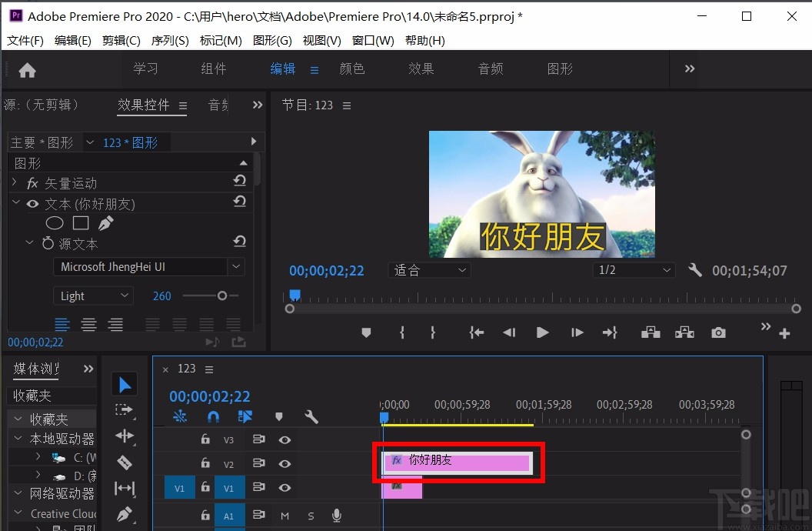The height and width of the screenshot is (531, 812).
Task: Collapse 本地驱动器 tree node
Action: click(x=18, y=439)
